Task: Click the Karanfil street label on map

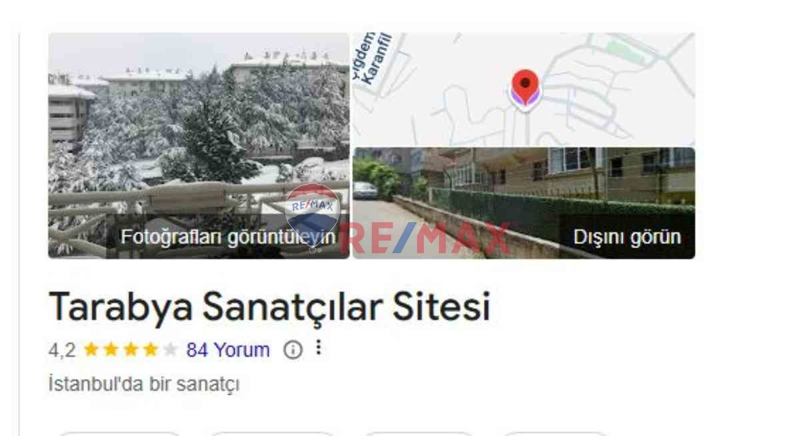Action: [378, 59]
